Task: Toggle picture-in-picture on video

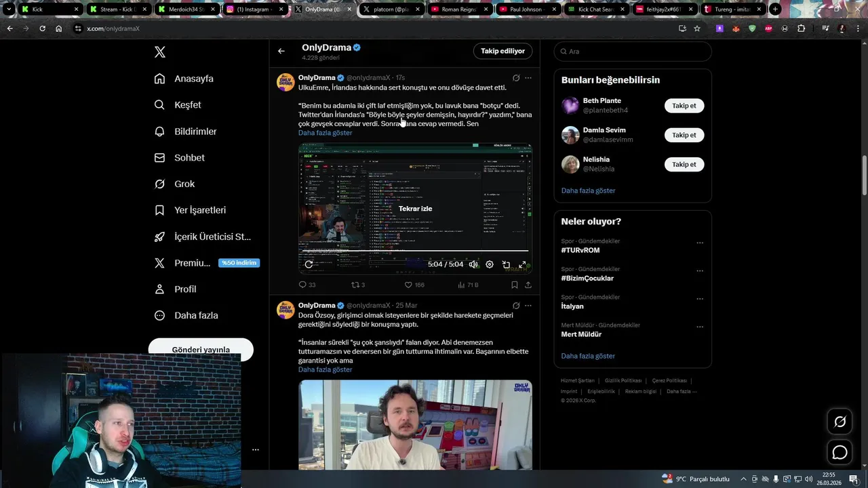Action: click(x=506, y=264)
